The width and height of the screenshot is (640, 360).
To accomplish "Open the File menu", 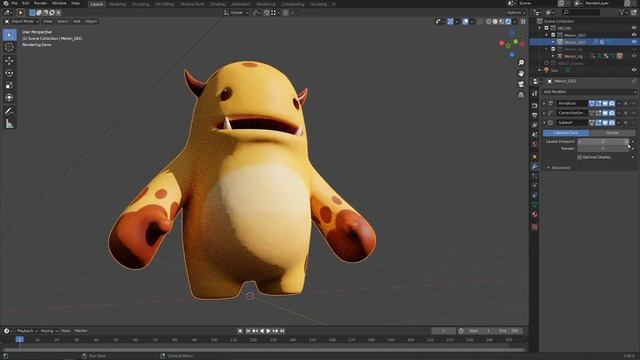I will 14,3.
